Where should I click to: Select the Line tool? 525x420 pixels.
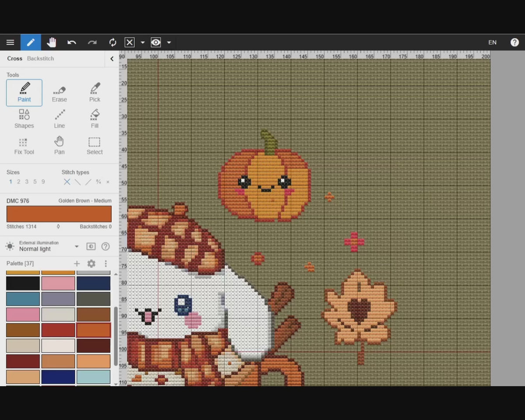tap(59, 119)
